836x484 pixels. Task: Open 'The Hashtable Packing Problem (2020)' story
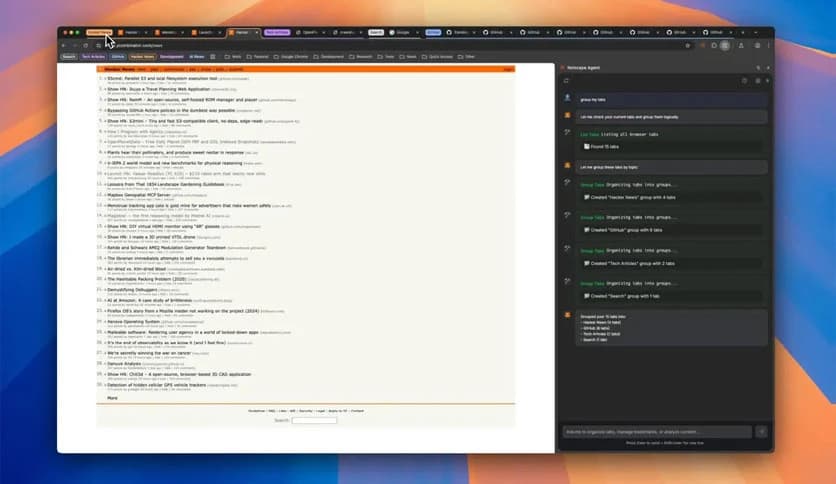[147, 279]
